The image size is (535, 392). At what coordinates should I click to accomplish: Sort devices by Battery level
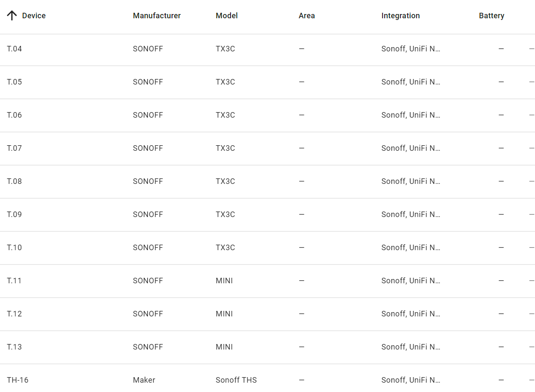point(491,16)
